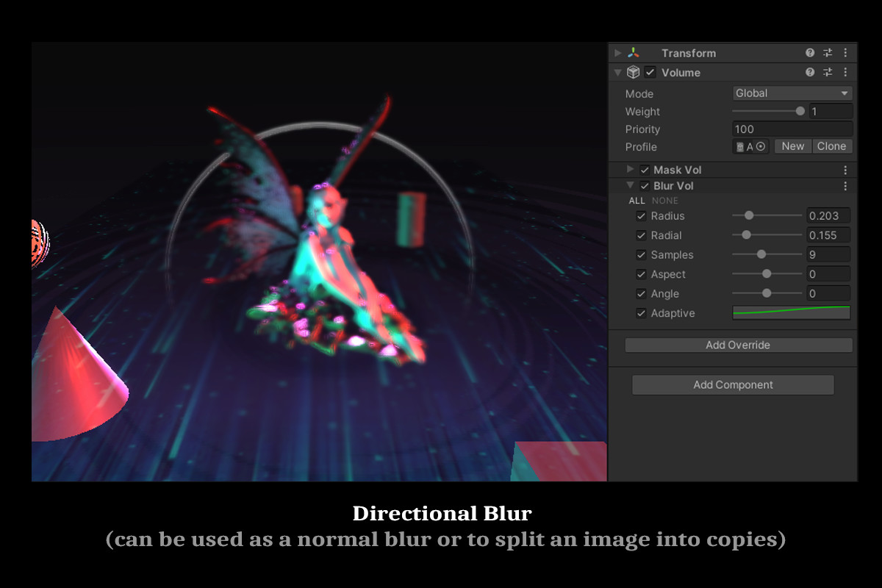Uncheck the Radius override checkbox
Screen dimensions: 882x588
pos(642,215)
